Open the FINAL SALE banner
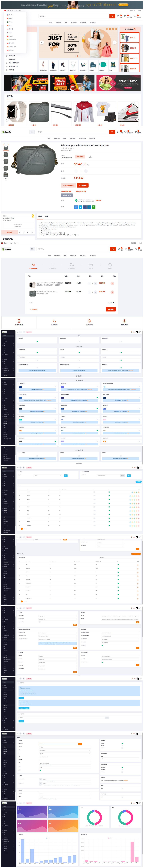 coord(72,83)
